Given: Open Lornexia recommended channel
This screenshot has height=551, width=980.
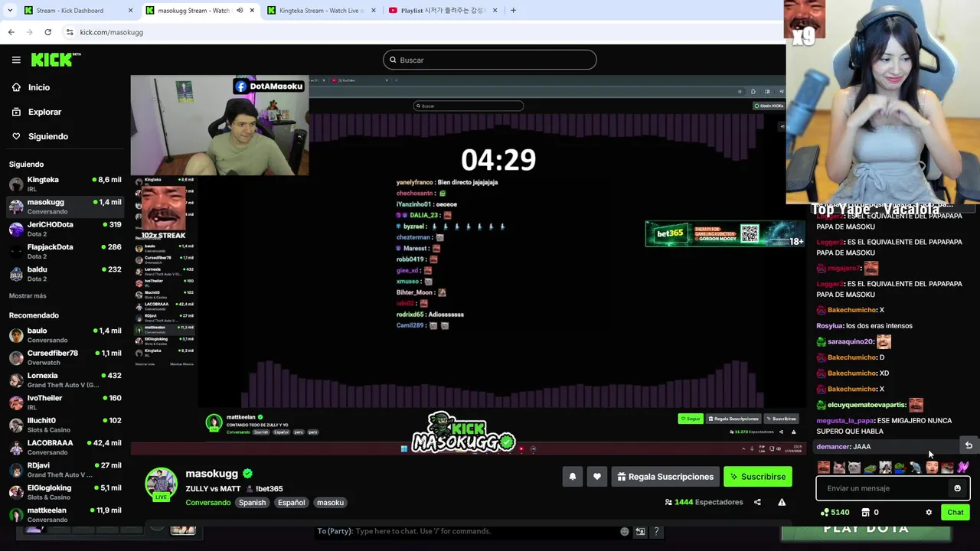Looking at the screenshot, I should pos(64,380).
